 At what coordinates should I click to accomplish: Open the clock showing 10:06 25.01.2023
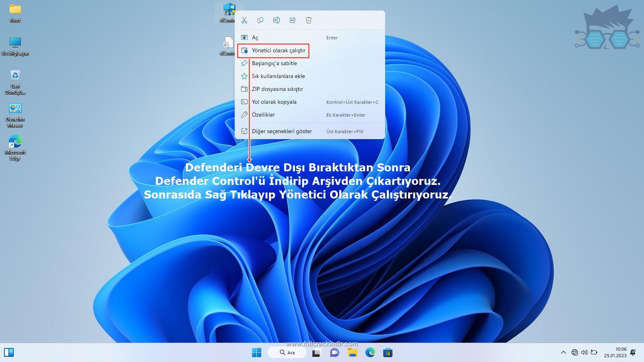pyautogui.click(x=615, y=352)
